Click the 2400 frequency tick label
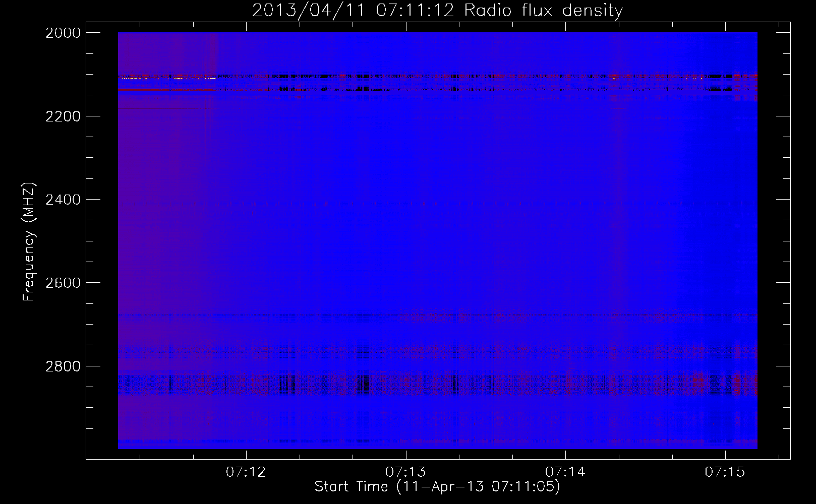The width and height of the screenshot is (816, 504). coord(63,200)
